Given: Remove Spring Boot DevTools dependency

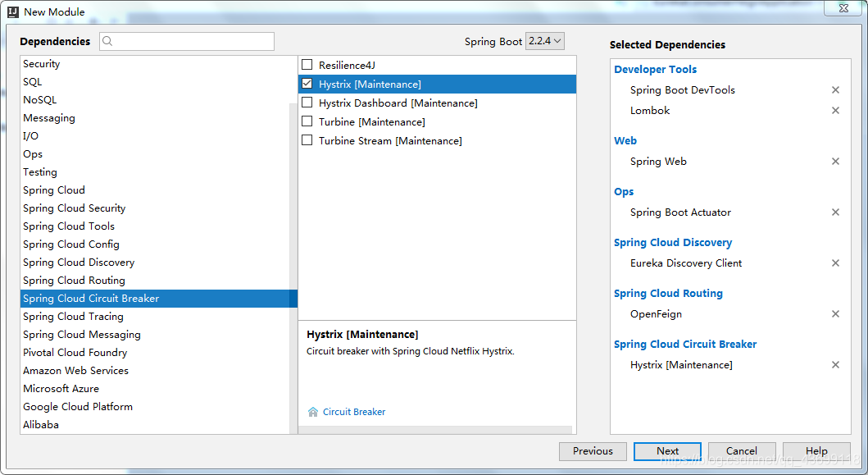Looking at the screenshot, I should pos(835,89).
